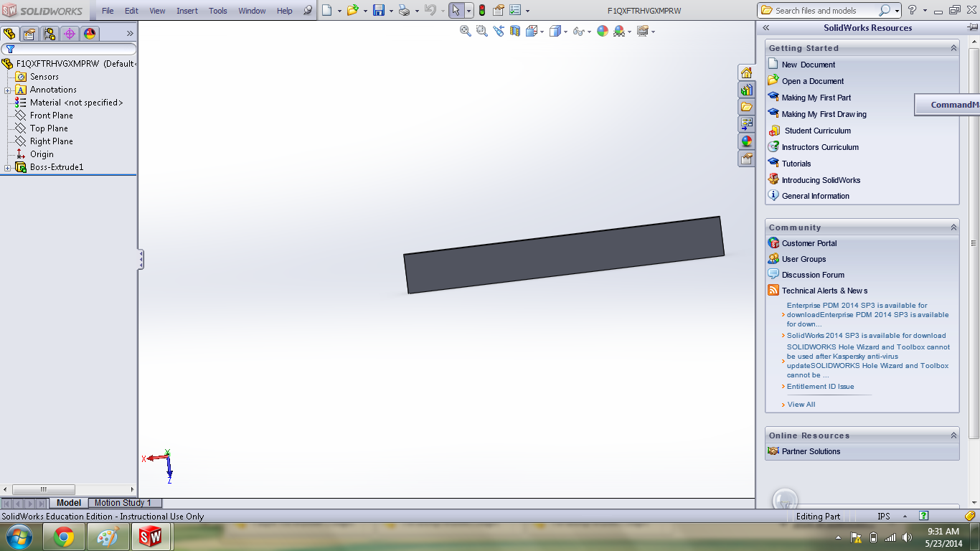
Task: Collapse the Getting Started section
Action: 953,48
